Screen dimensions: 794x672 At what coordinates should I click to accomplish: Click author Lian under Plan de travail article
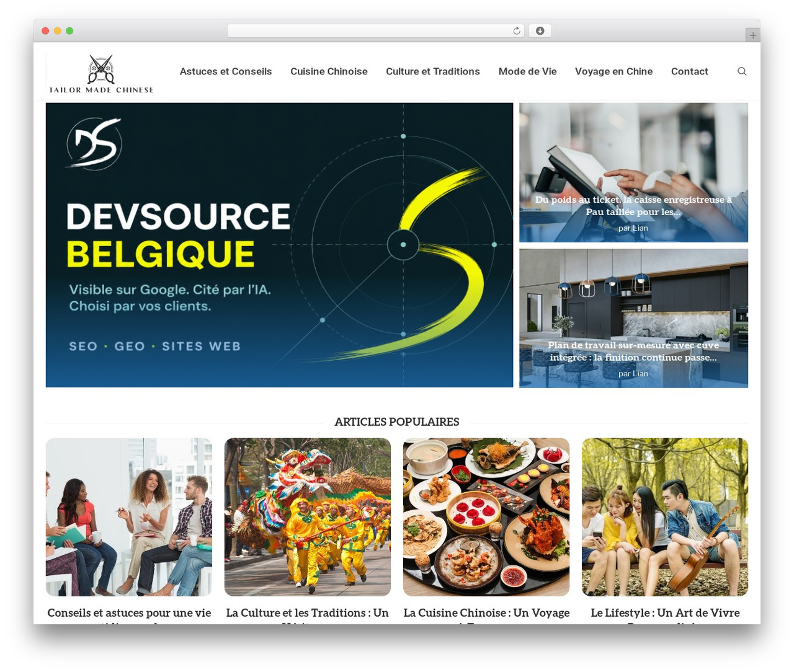coord(640,374)
